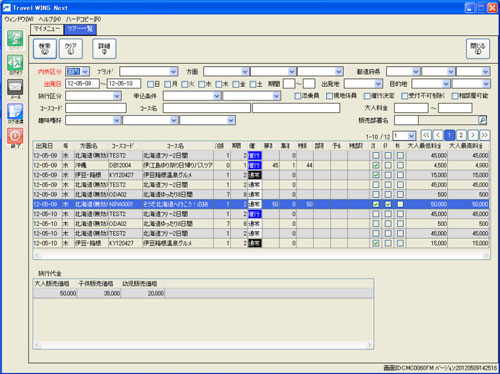Click the 方面名 column header
The image size is (500, 374).
(89, 146)
